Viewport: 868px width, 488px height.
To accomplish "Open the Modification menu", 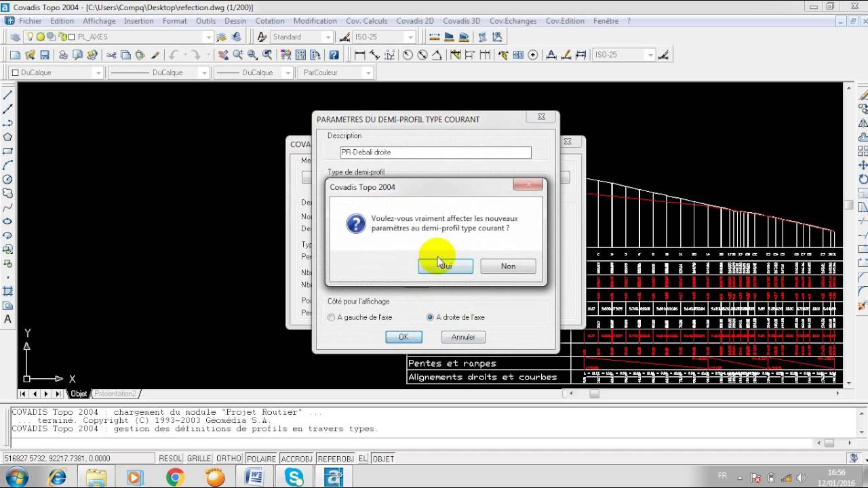I will [315, 21].
